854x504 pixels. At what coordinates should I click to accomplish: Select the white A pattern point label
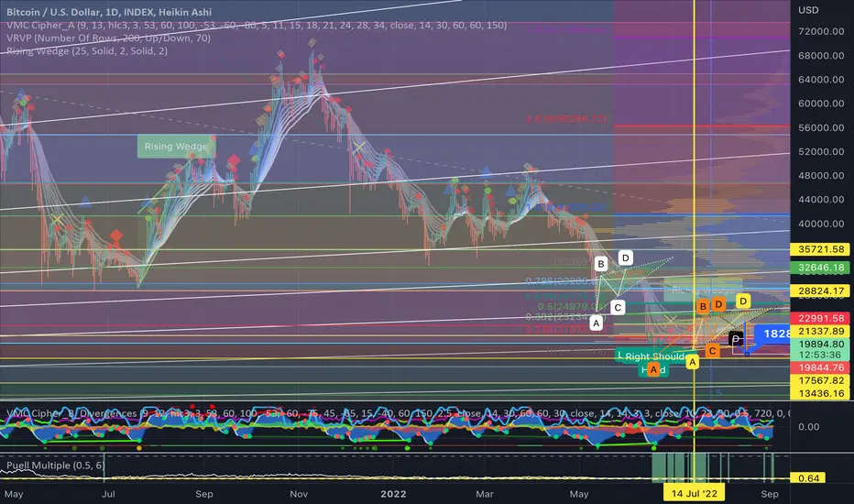(596, 323)
